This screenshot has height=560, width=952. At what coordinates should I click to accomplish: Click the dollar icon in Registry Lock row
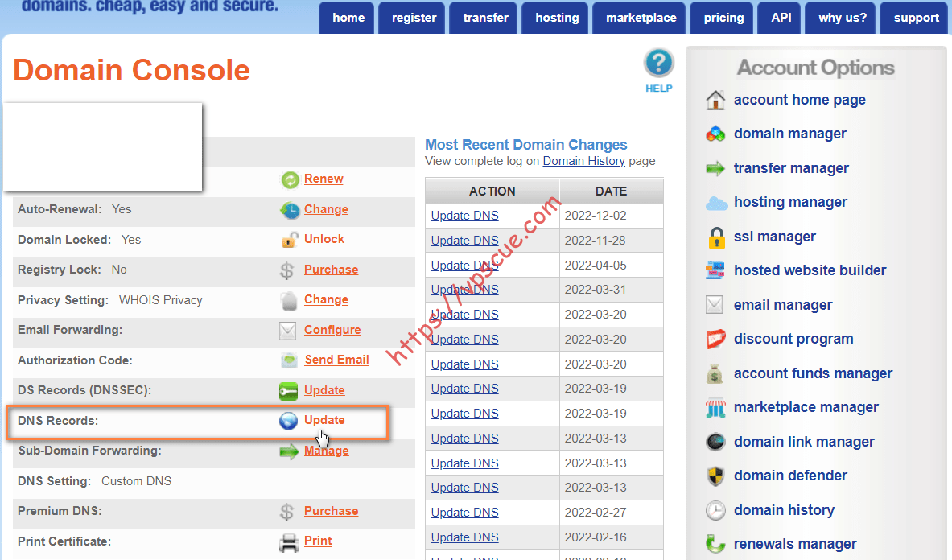click(x=287, y=270)
